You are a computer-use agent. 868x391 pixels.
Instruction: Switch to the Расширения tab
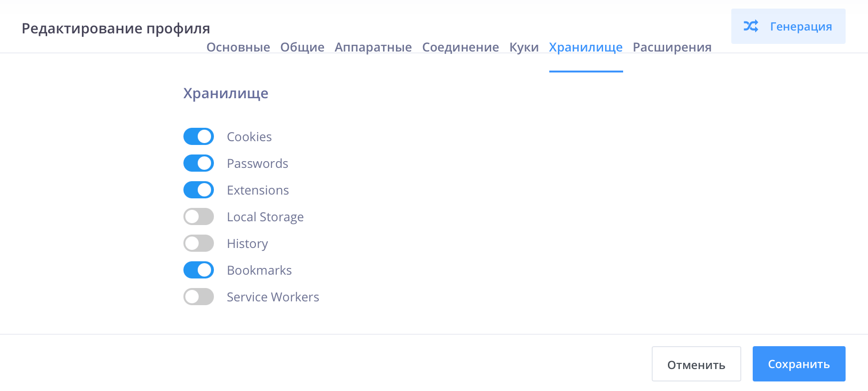pyautogui.click(x=672, y=47)
